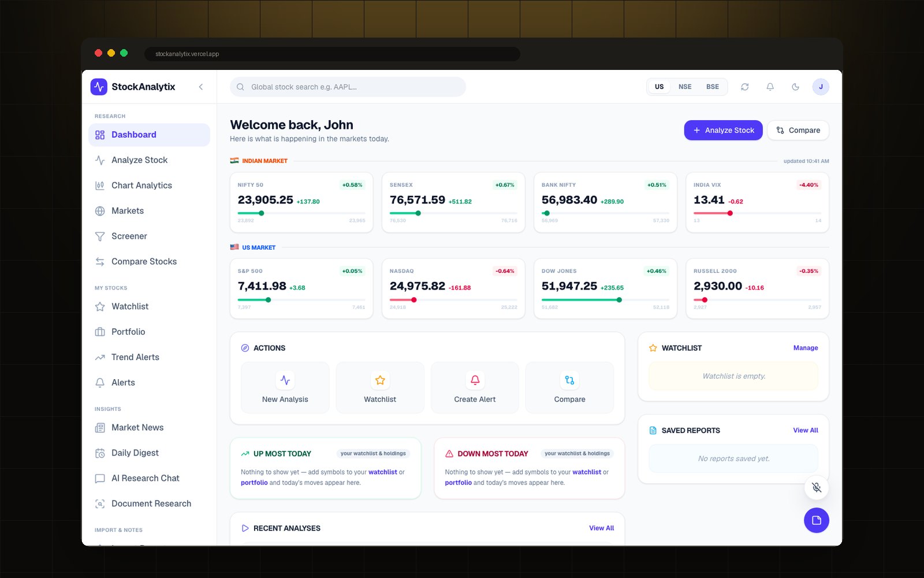
Task: Click the Trend Alerts arrow icon
Action: [x=100, y=357]
